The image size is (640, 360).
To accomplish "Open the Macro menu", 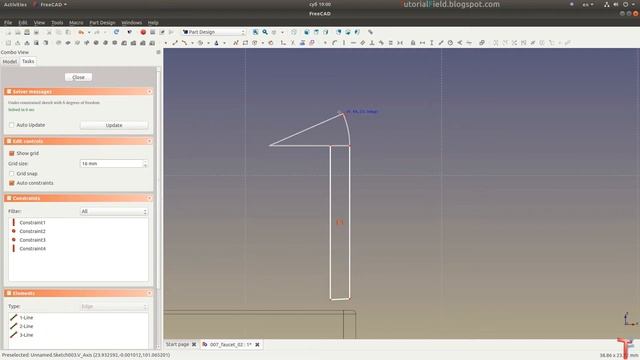I will click(76, 22).
